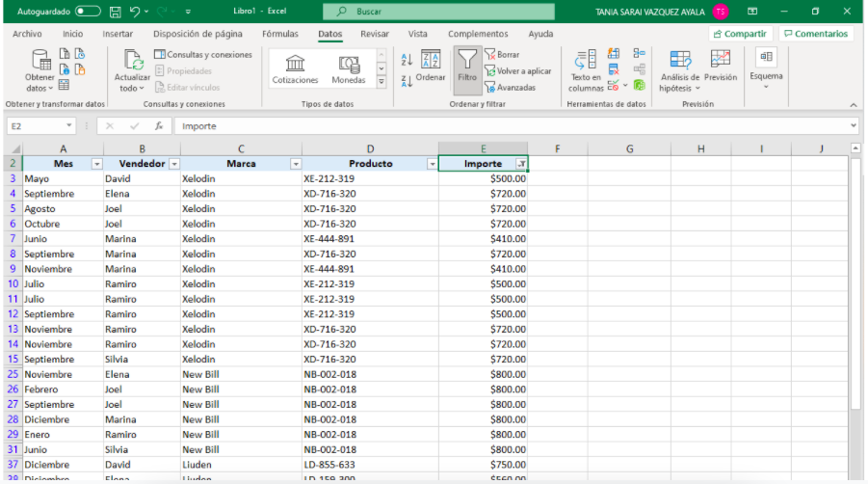
Task: Open the Mes column filter dropdown
Action: click(x=97, y=164)
